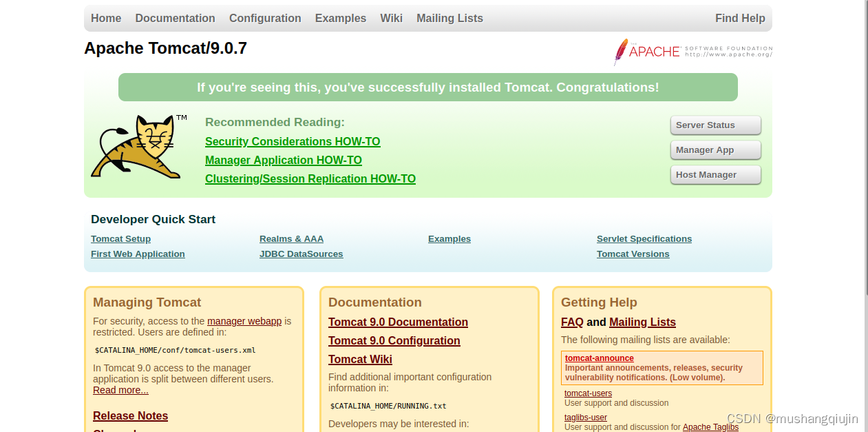Click the Getting Help heading
Image resolution: width=868 pixels, height=432 pixels.
(599, 302)
